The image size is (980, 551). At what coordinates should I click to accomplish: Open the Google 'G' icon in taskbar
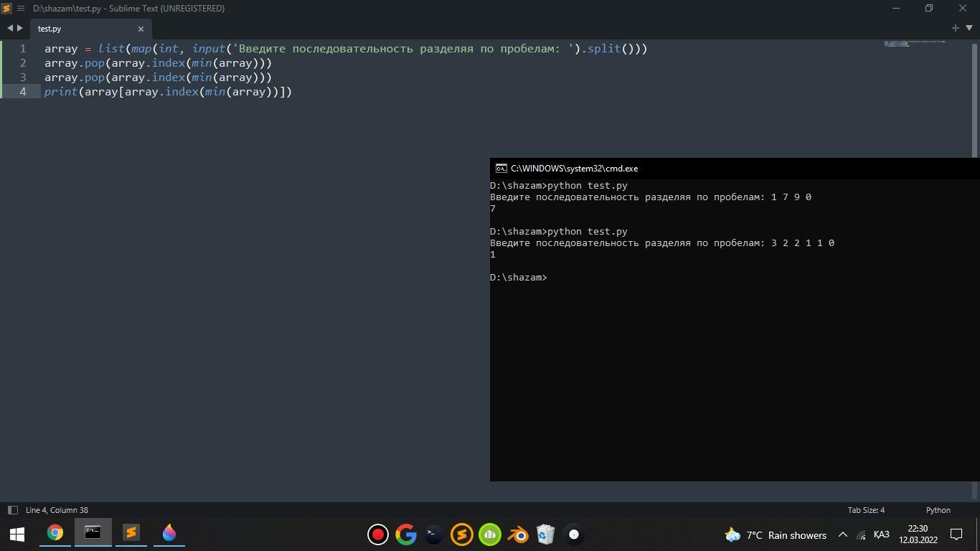tap(406, 534)
